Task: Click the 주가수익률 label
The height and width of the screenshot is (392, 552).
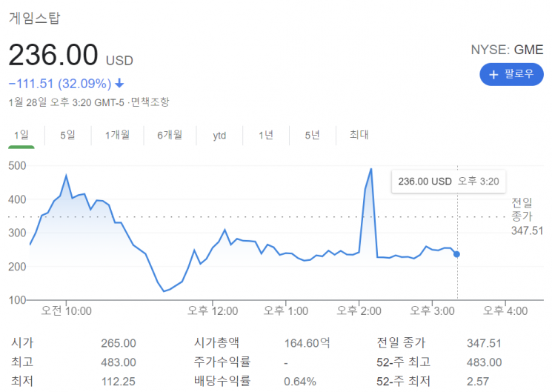Action: tap(222, 362)
